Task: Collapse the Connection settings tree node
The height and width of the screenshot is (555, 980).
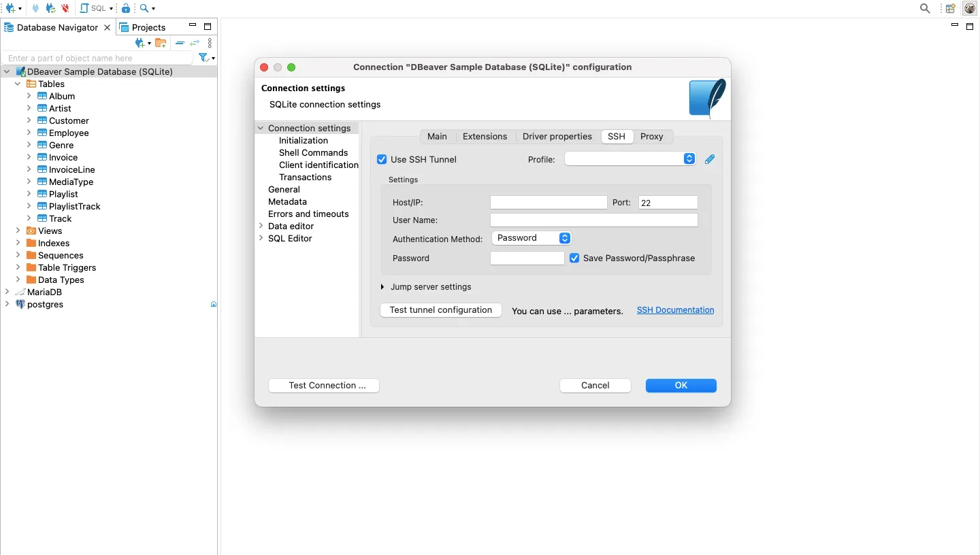Action: [x=261, y=128]
